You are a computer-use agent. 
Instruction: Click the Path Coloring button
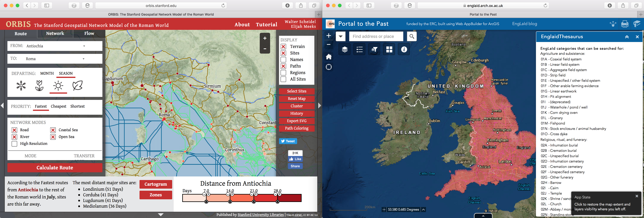tap(297, 128)
